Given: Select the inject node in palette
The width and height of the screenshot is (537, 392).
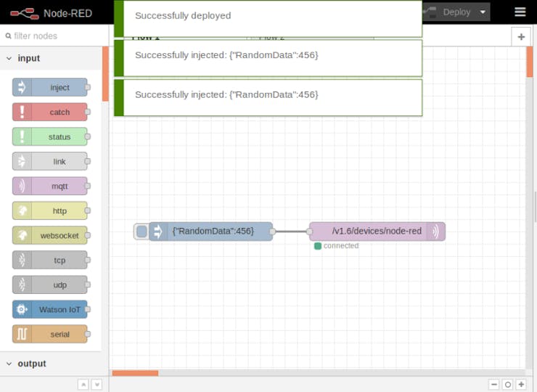Looking at the screenshot, I should coord(50,87).
